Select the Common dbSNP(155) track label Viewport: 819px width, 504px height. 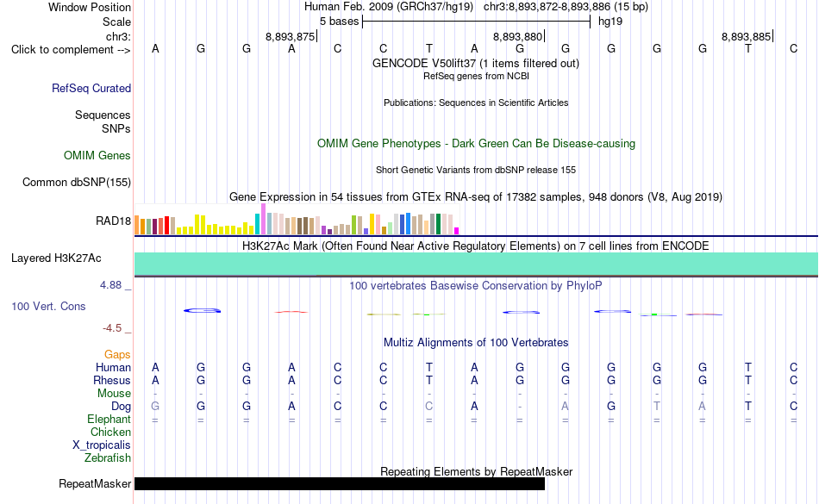click(x=77, y=182)
